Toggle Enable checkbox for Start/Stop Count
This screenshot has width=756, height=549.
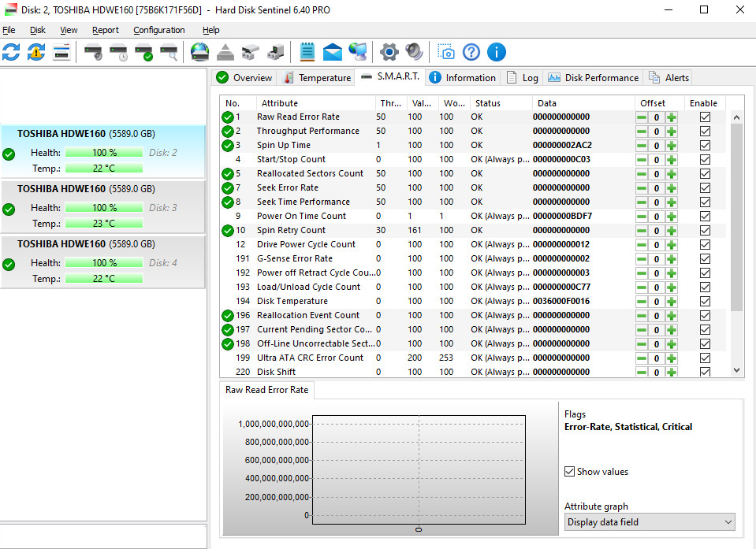pos(705,159)
